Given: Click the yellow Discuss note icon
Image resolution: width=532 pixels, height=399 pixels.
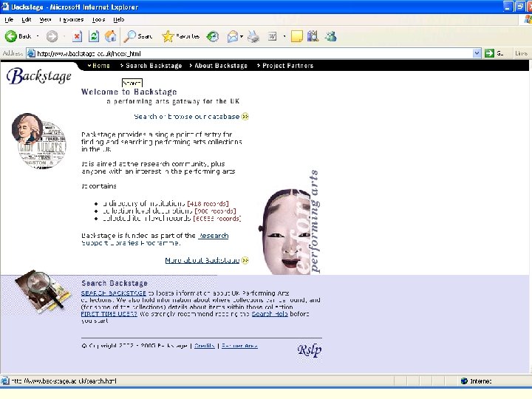Looking at the screenshot, I should coord(296,36).
